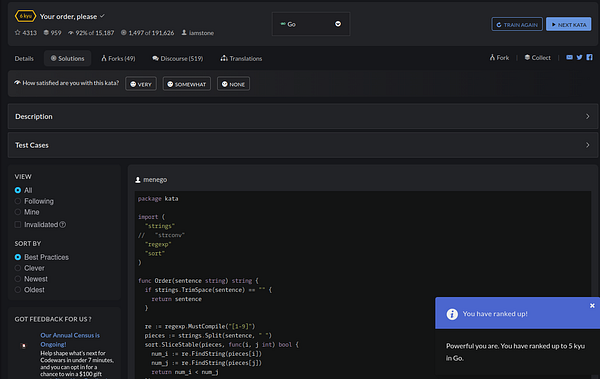Select the Solutions tab
Image resolution: width=600 pixels, height=379 pixels.
67,58
